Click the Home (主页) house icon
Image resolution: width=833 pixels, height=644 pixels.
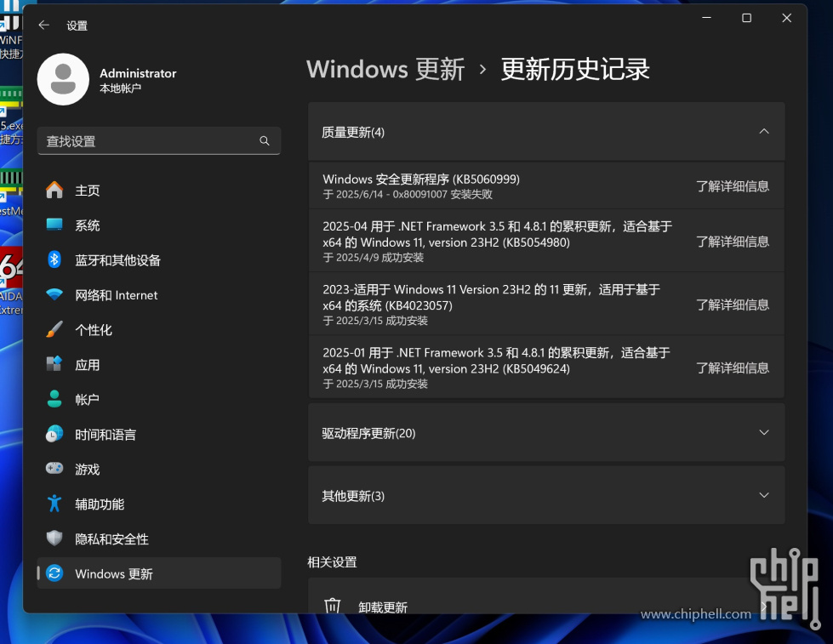54,190
